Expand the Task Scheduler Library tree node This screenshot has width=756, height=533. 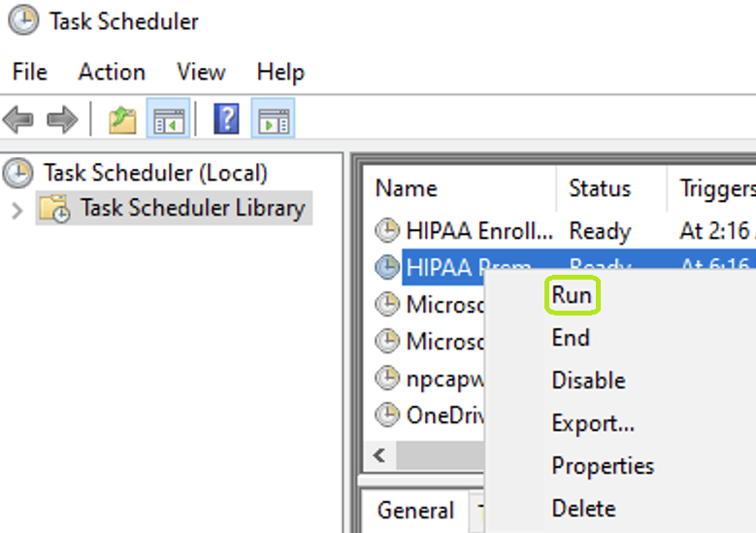16,211
